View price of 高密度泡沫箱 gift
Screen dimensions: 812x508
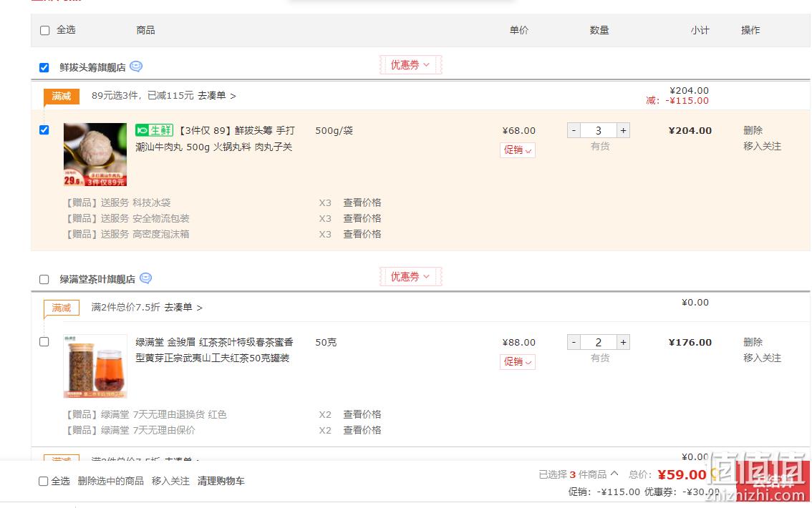[362, 235]
